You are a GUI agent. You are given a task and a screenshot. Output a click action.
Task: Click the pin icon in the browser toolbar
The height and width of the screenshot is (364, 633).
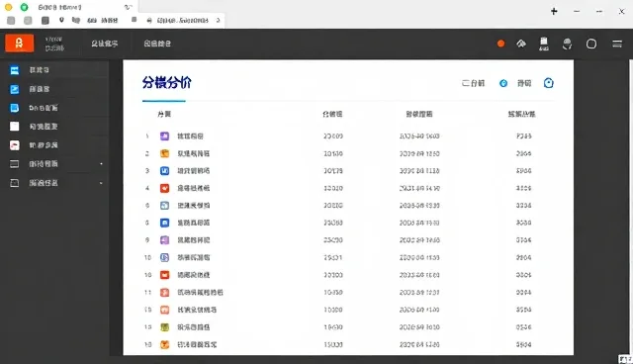pyautogui.click(x=61, y=20)
